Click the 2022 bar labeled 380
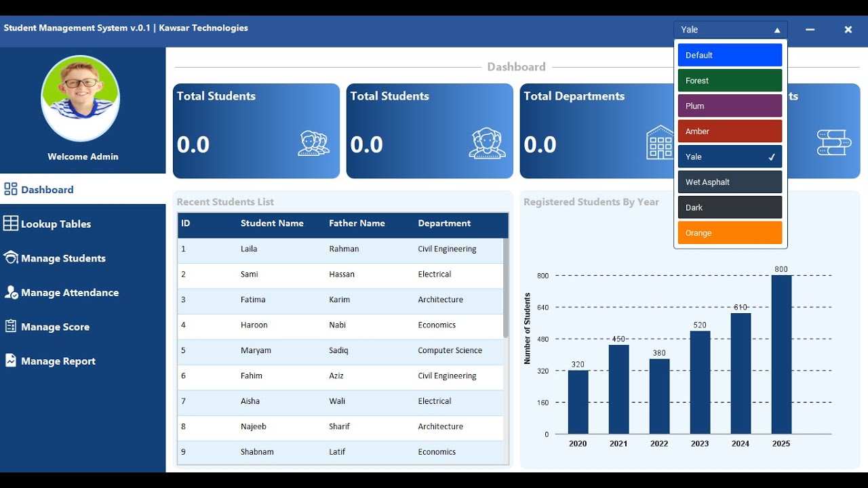The height and width of the screenshot is (488, 868). pyautogui.click(x=659, y=396)
